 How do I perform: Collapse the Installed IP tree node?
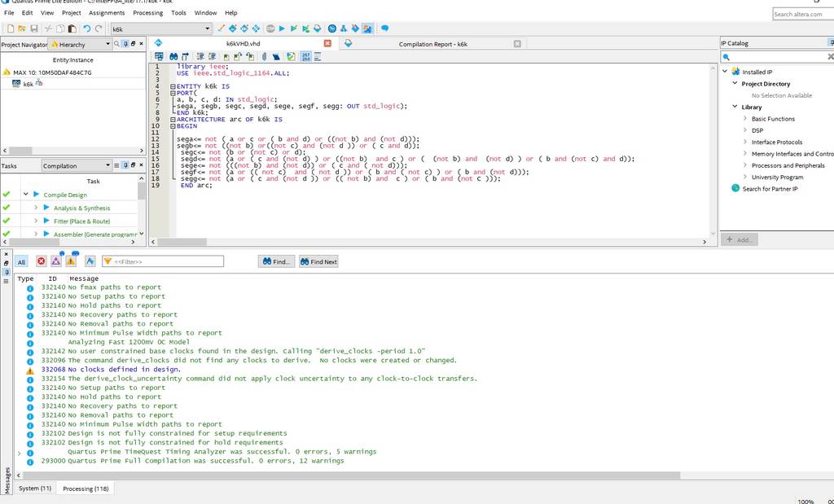tap(725, 71)
